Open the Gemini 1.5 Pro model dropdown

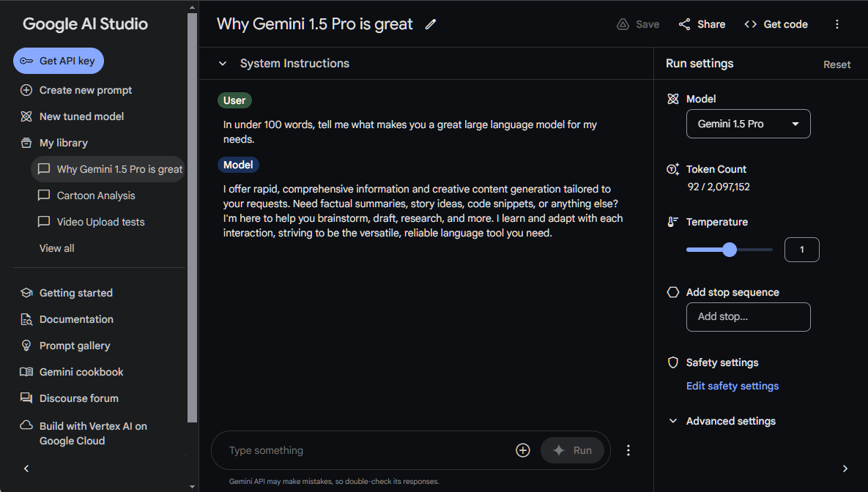(x=748, y=124)
